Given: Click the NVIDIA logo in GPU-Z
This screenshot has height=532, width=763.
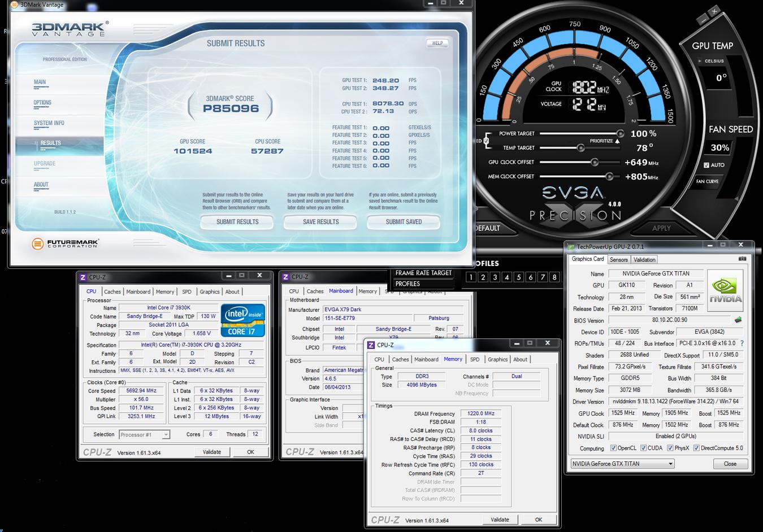Looking at the screenshot, I should pos(726,290).
